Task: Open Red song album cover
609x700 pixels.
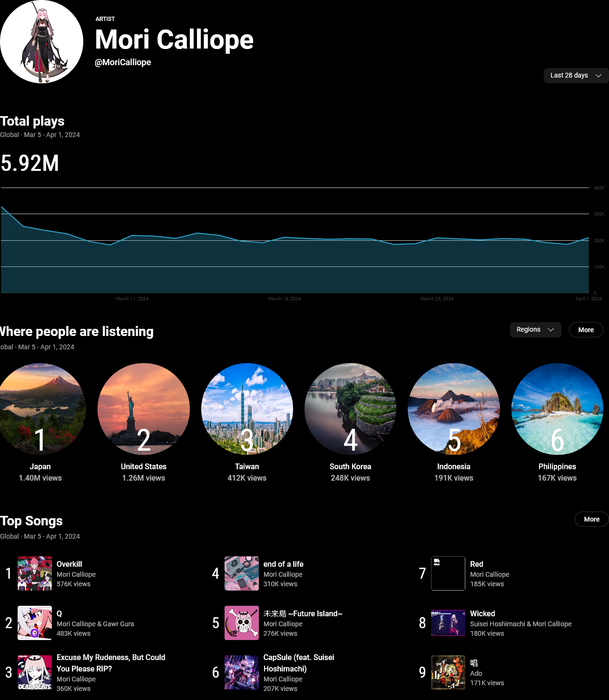Action: (x=448, y=573)
